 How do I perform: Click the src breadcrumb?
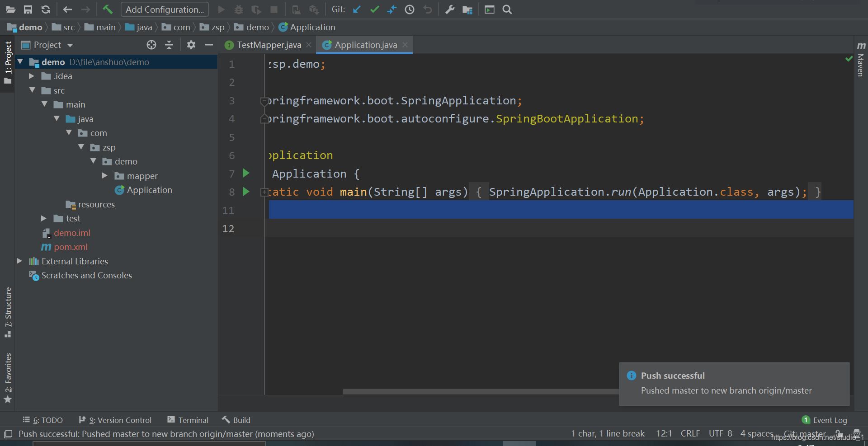coord(64,27)
